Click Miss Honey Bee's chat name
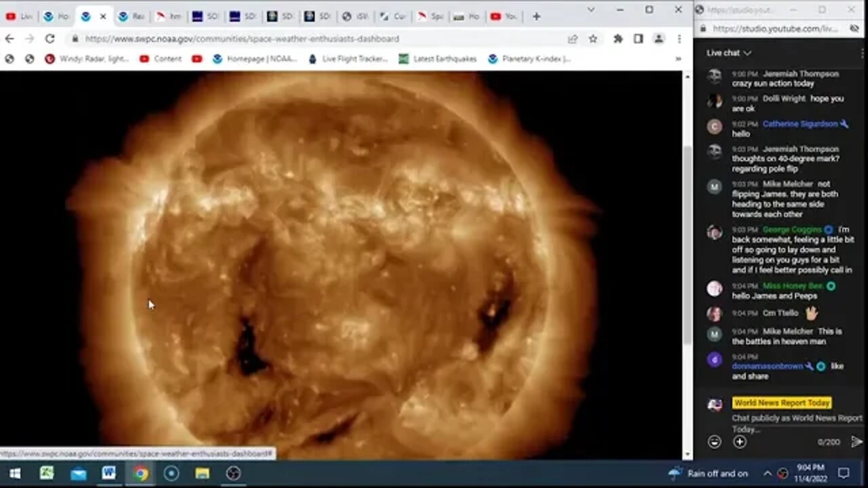This screenshot has height=488, width=868. pyautogui.click(x=793, y=286)
